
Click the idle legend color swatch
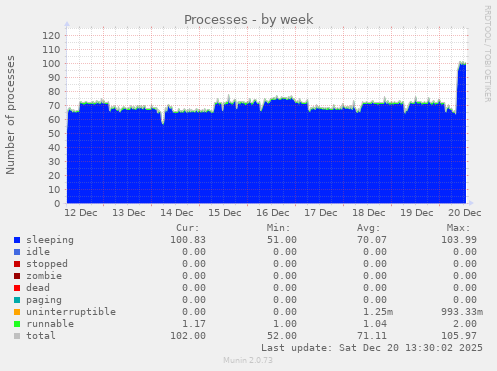(17, 252)
